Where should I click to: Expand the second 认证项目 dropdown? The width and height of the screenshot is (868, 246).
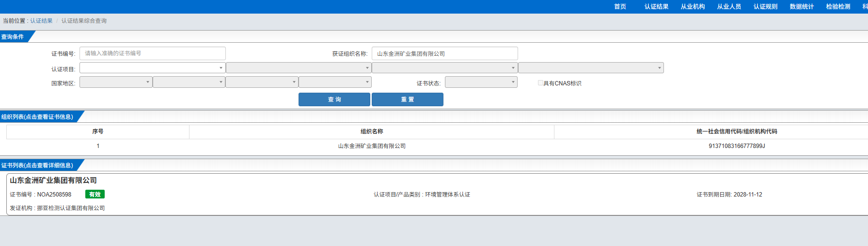point(299,68)
